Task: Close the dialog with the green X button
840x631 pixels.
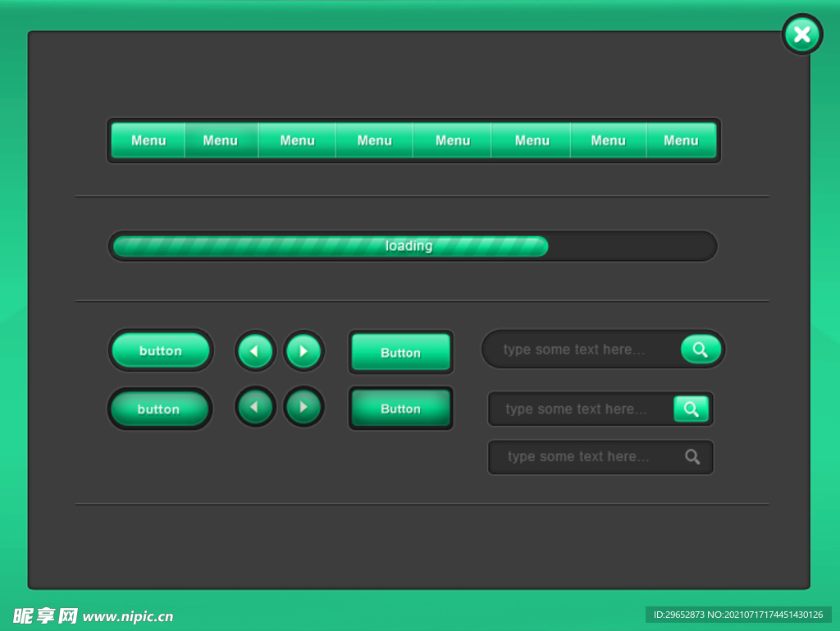Action: click(x=802, y=34)
